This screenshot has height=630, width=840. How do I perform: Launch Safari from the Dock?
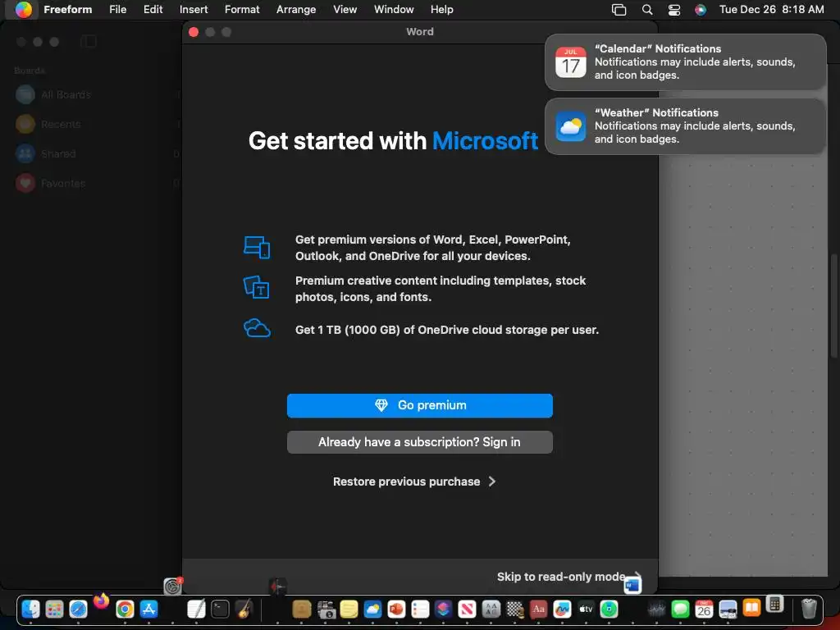78,609
